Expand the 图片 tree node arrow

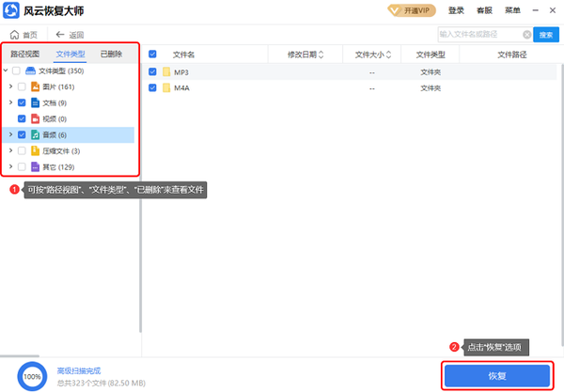(x=9, y=86)
